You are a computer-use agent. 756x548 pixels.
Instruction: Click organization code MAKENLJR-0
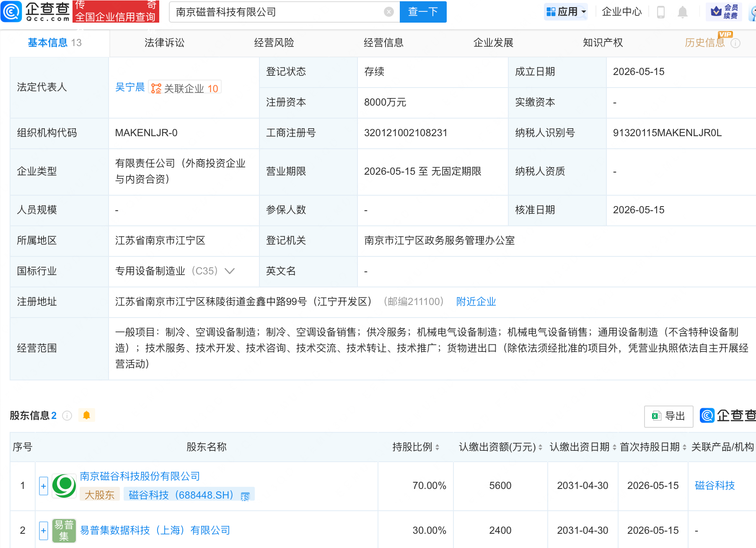point(146,133)
